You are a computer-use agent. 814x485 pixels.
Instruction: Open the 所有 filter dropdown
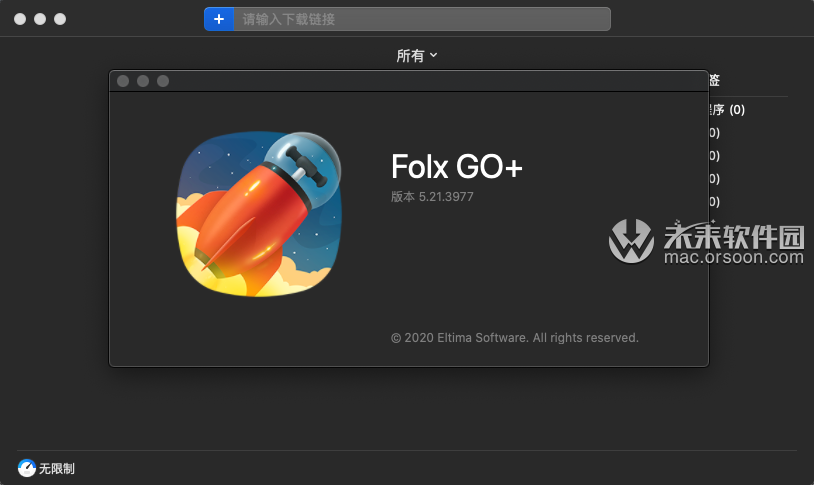[417, 56]
